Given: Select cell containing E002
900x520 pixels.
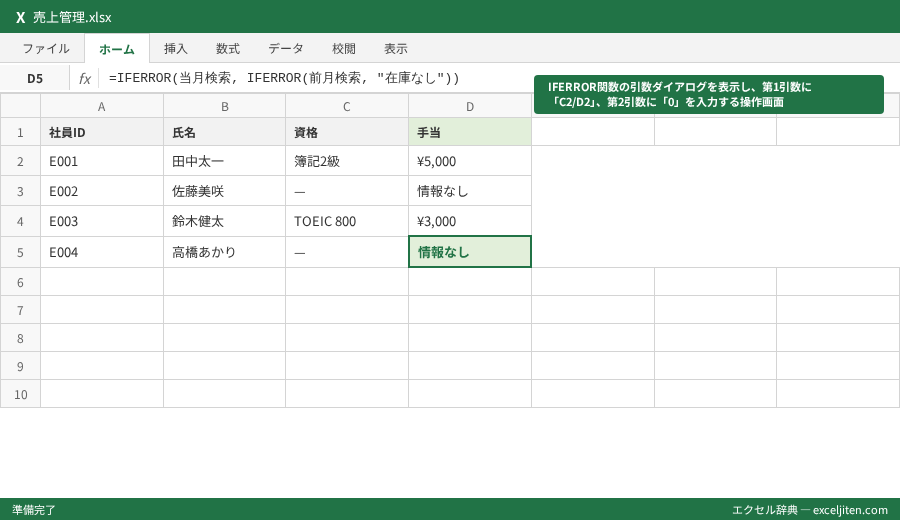Looking at the screenshot, I should (102, 191).
